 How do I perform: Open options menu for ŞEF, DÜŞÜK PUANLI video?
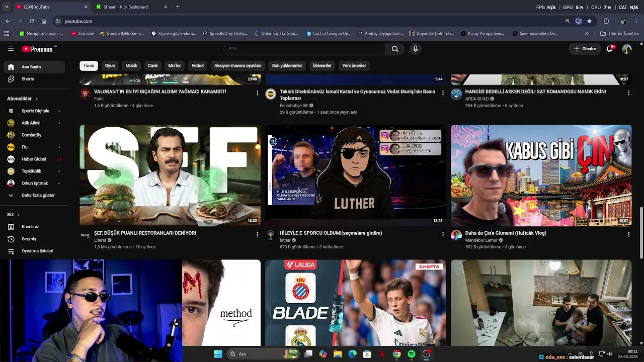257,234
